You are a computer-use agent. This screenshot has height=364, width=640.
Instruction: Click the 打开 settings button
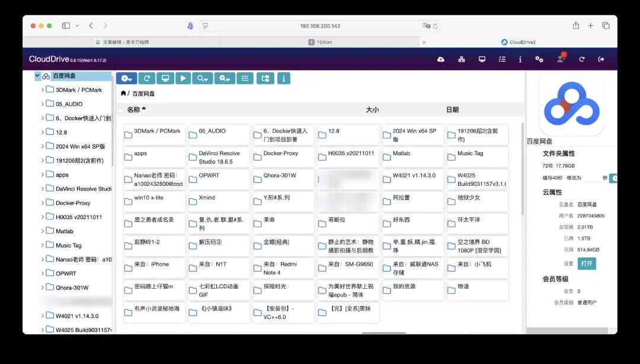coord(587,263)
